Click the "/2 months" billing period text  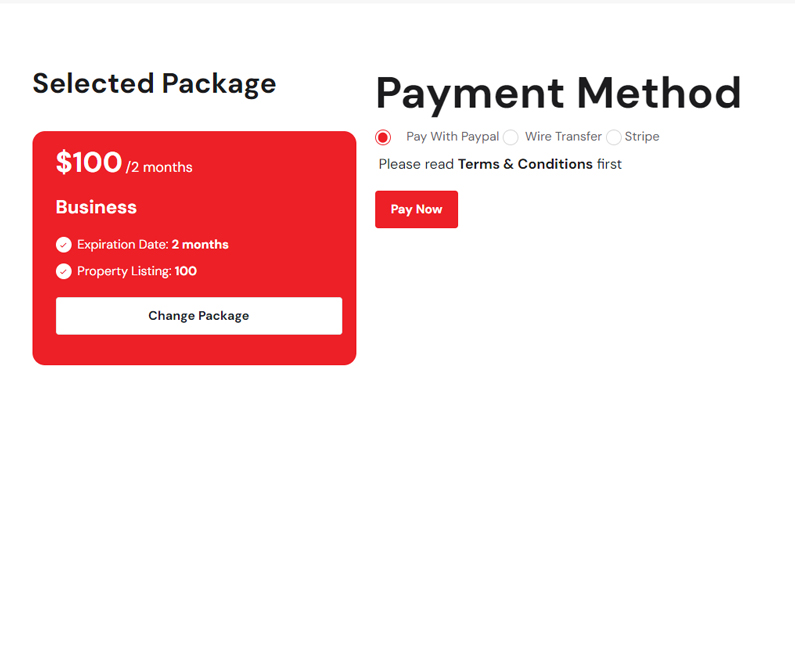point(160,167)
